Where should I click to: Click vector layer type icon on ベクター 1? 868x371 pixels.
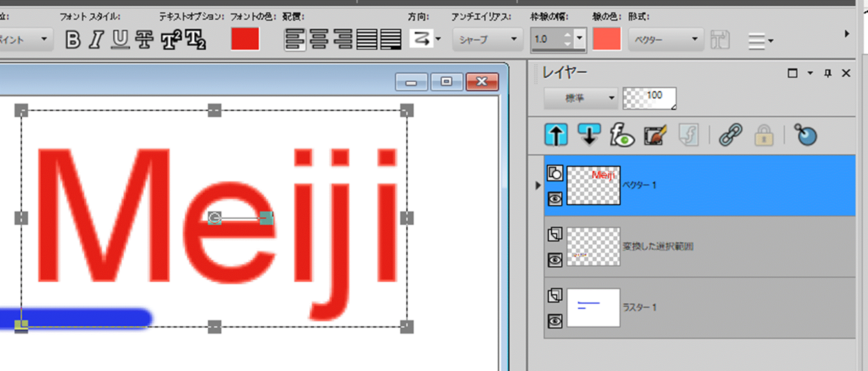point(555,173)
